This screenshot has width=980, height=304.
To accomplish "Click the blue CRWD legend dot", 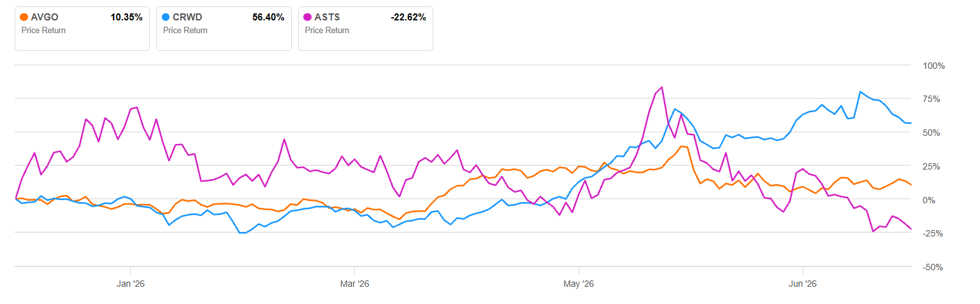I will click(x=166, y=18).
